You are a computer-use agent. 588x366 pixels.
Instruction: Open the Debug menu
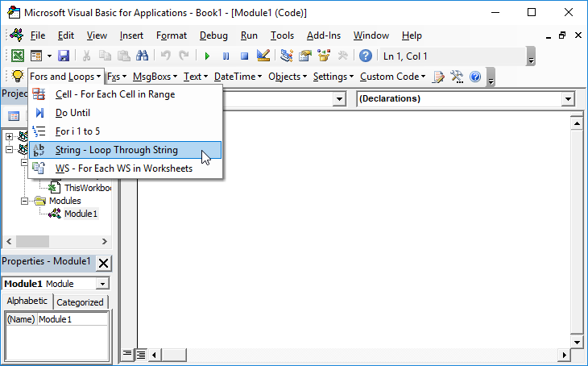(x=213, y=35)
